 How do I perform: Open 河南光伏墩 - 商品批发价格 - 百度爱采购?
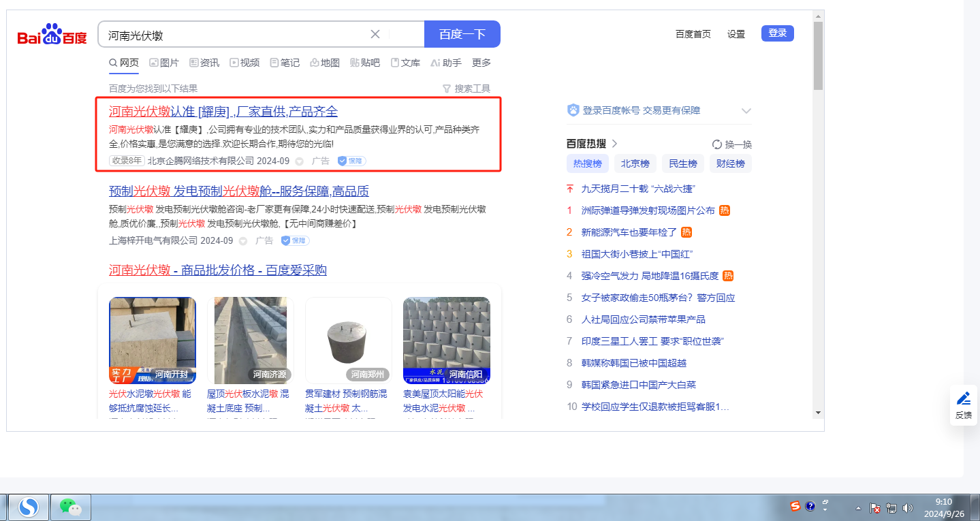(218, 270)
